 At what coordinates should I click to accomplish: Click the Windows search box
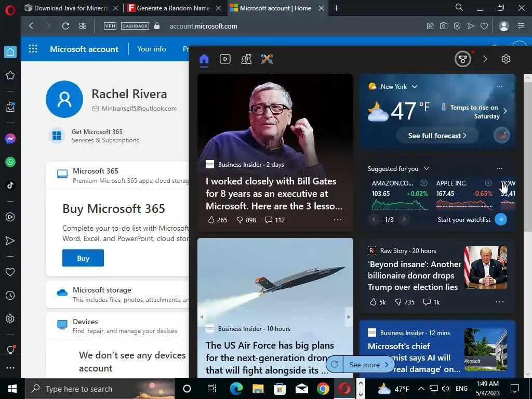pyautogui.click(x=100, y=389)
